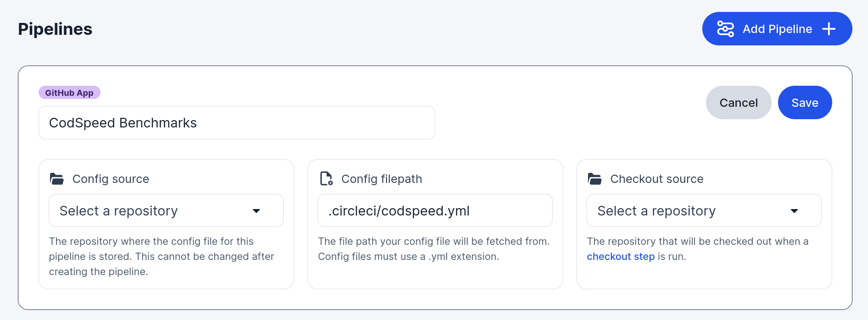The height and width of the screenshot is (320, 868).
Task: Click the 'Config files must use a .yml extension' text
Action: [x=409, y=257]
